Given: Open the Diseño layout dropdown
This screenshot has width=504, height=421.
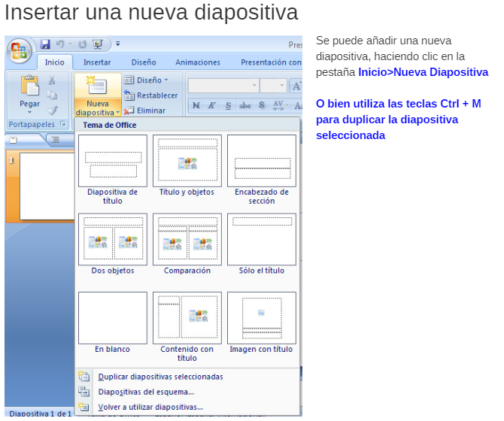Looking at the screenshot, I should (146, 80).
